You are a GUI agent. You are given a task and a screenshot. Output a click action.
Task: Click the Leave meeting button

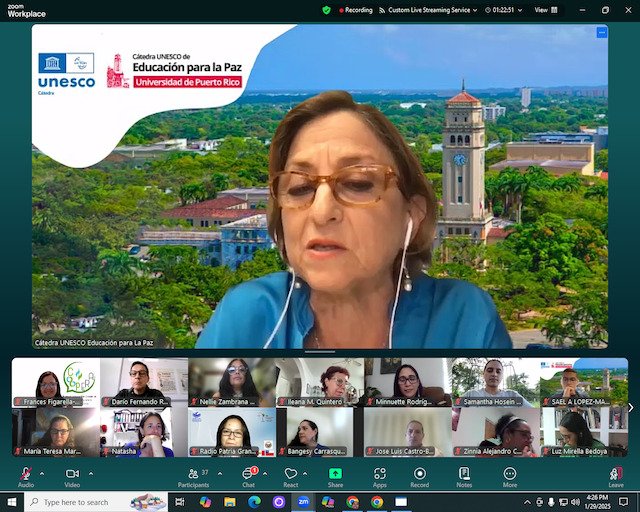(x=616, y=476)
